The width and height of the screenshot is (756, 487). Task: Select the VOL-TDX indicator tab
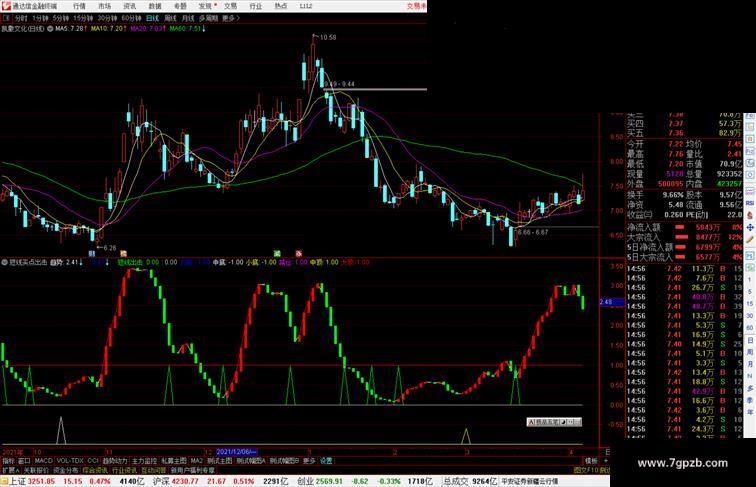pyautogui.click(x=70, y=461)
